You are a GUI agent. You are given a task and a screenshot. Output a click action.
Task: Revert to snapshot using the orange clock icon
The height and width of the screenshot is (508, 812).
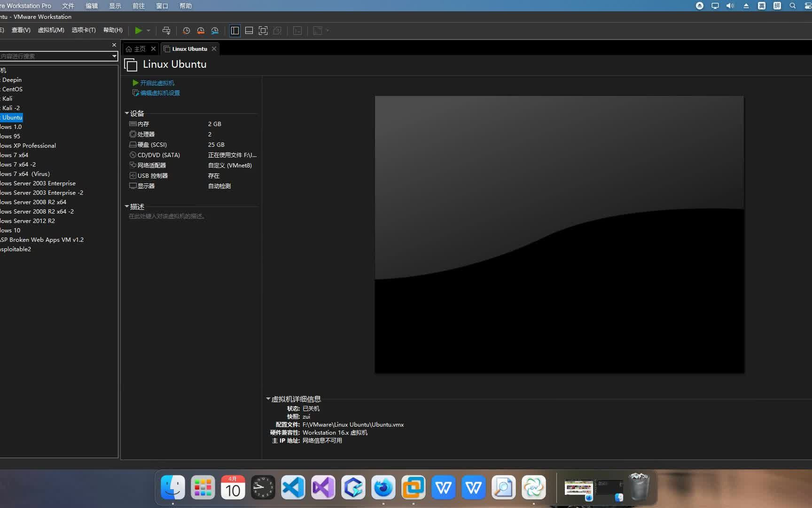(201, 31)
